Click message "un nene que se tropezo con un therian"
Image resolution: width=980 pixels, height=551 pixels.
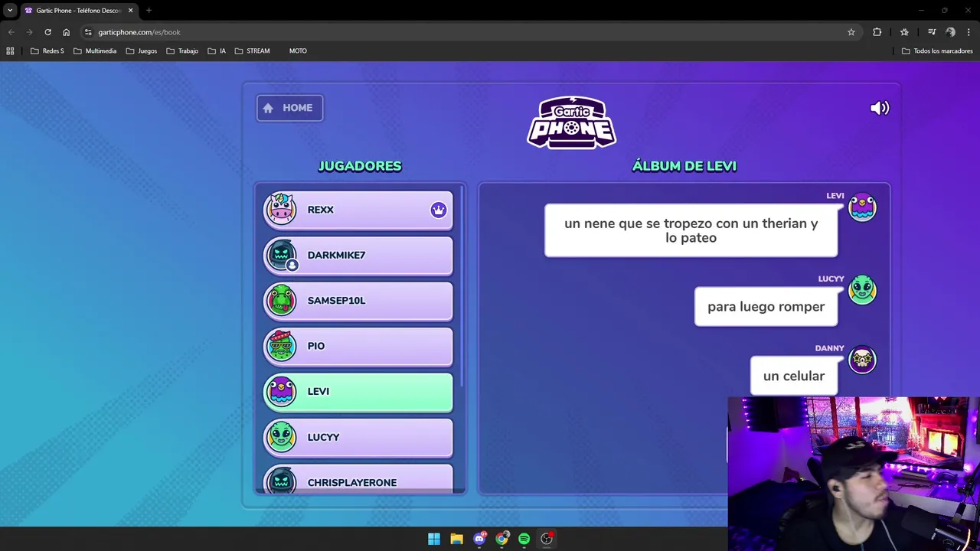coord(691,230)
